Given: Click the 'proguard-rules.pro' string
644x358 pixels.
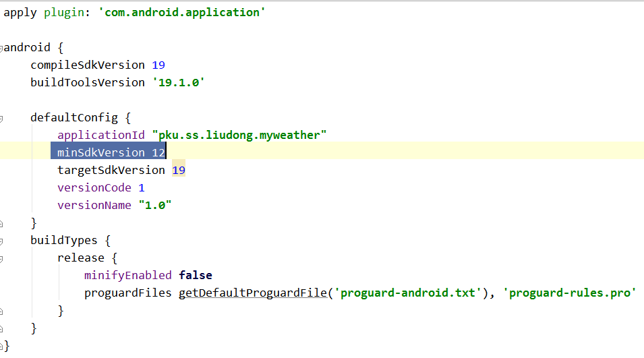Looking at the screenshot, I should point(569,293).
